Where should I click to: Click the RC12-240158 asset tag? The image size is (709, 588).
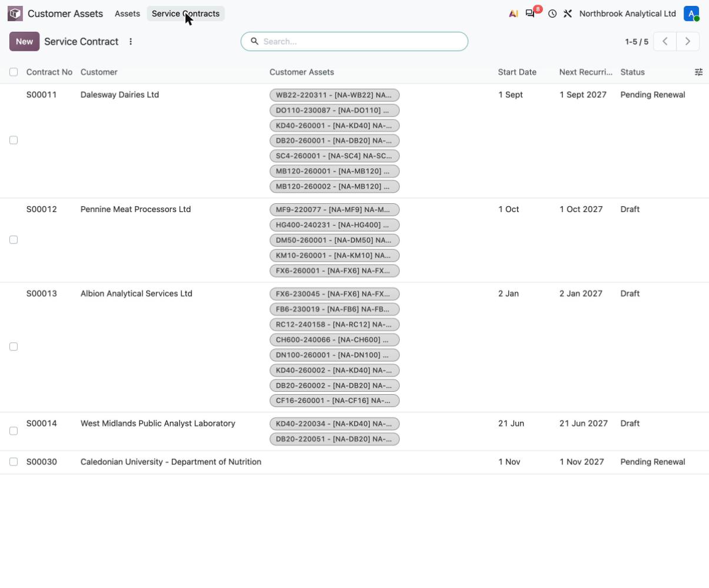[x=334, y=325]
